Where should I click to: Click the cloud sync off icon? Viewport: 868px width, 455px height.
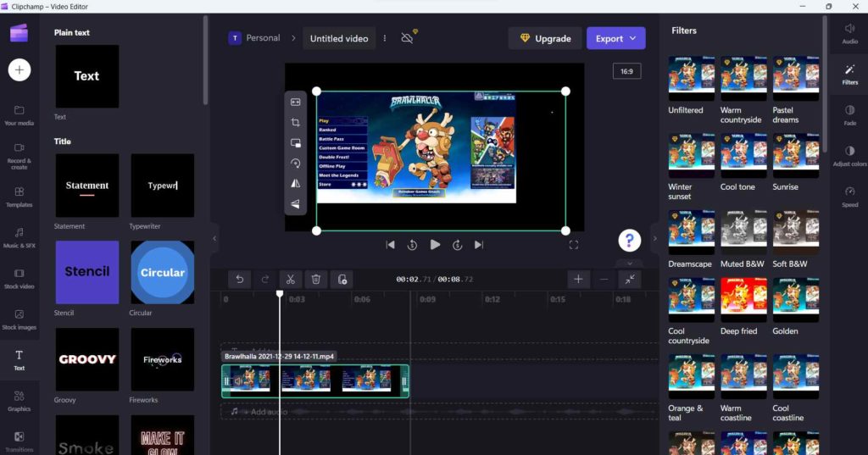[x=408, y=37]
